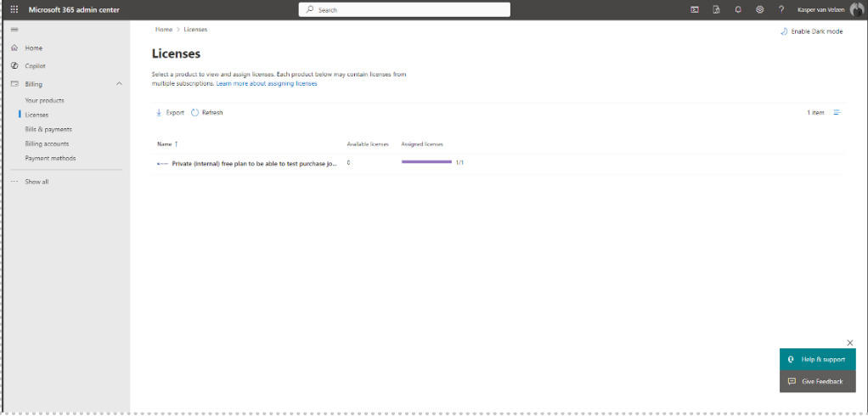The width and height of the screenshot is (868, 416).
Task: Open the list filter options icon
Action: (837, 112)
